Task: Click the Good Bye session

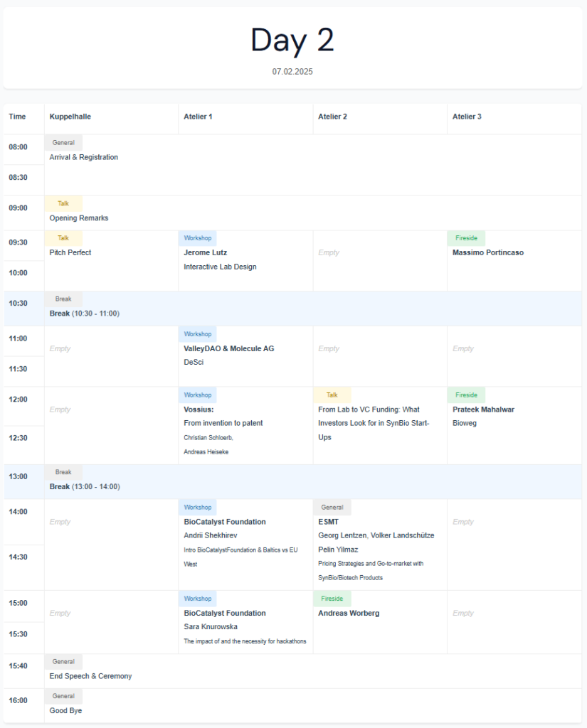Action: coord(65,710)
